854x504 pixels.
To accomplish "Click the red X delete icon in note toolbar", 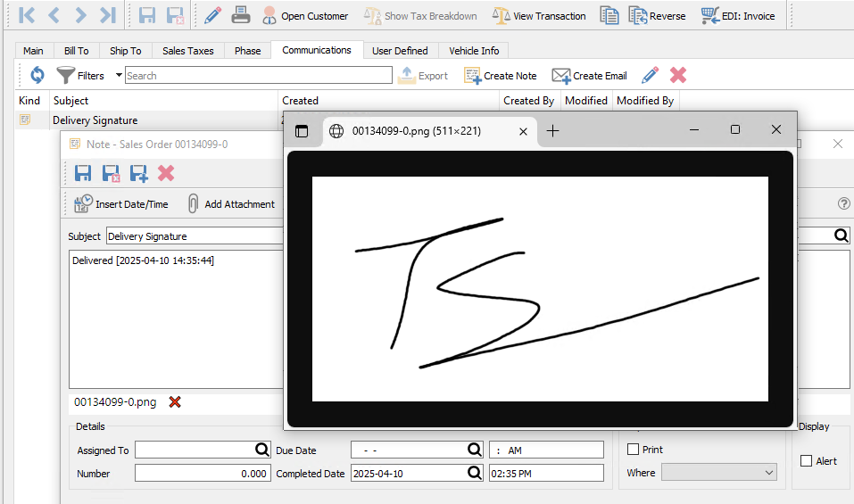I will pos(166,173).
